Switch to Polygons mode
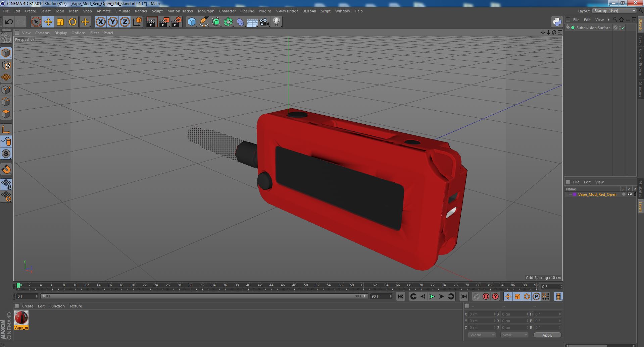Image resolution: width=644 pixels, height=347 pixels. click(6, 114)
